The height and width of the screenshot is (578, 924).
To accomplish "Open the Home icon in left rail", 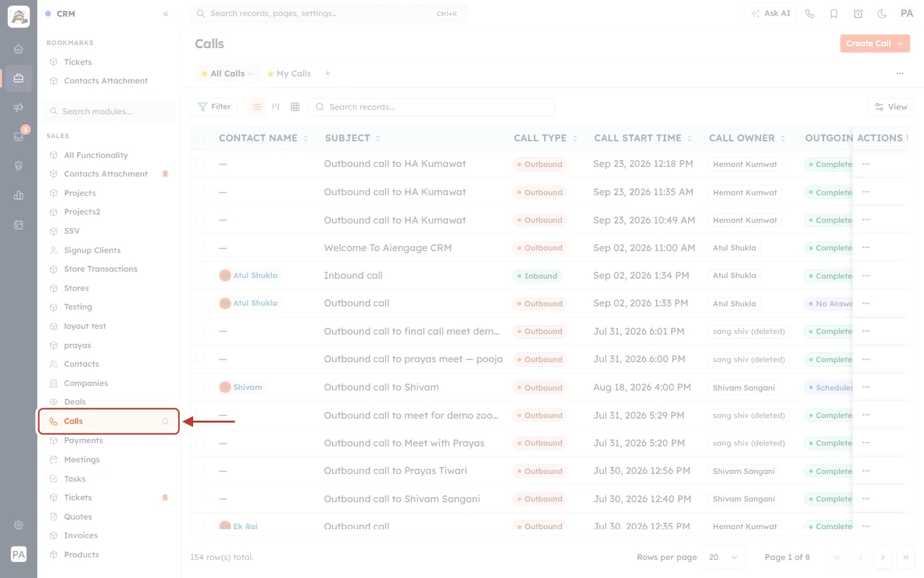I will click(19, 49).
